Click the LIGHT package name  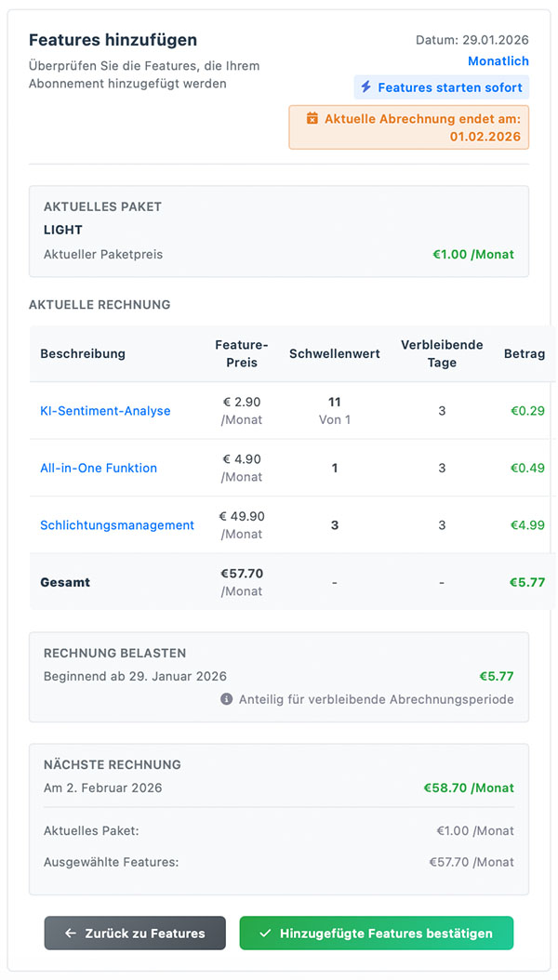pos(63,230)
